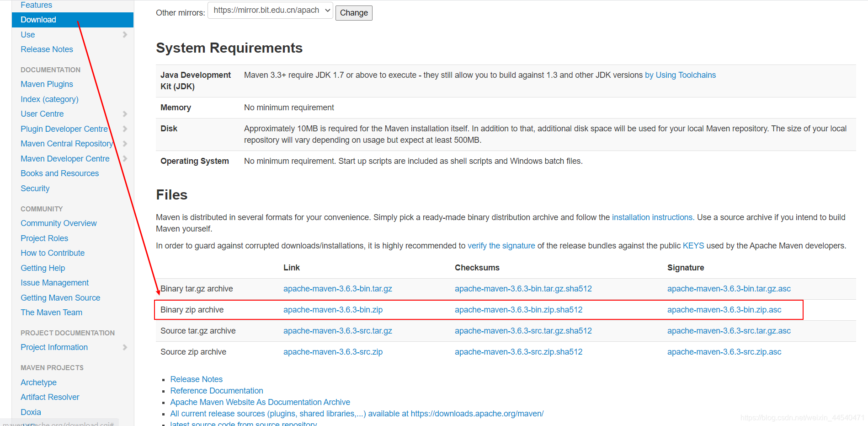Open verify the signature link
This screenshot has height=426, width=868.
point(501,246)
